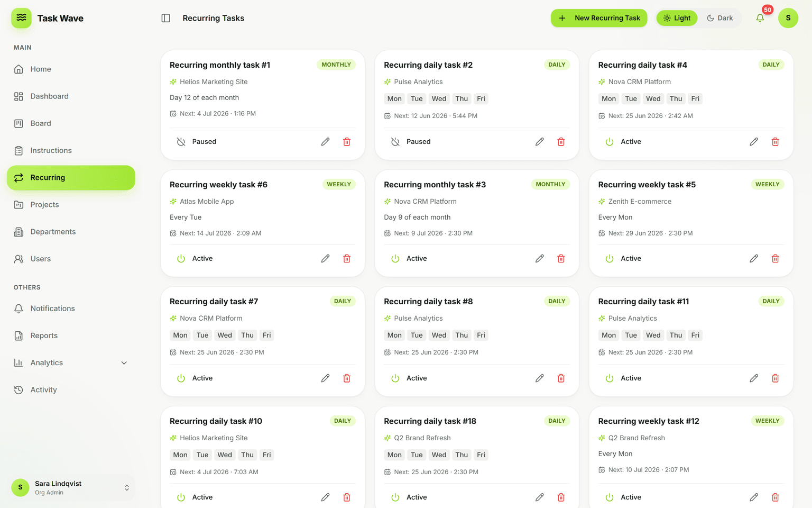Viewport: 812px width, 508px height.
Task: Resume paused Recurring daily task #2
Action: [410, 141]
